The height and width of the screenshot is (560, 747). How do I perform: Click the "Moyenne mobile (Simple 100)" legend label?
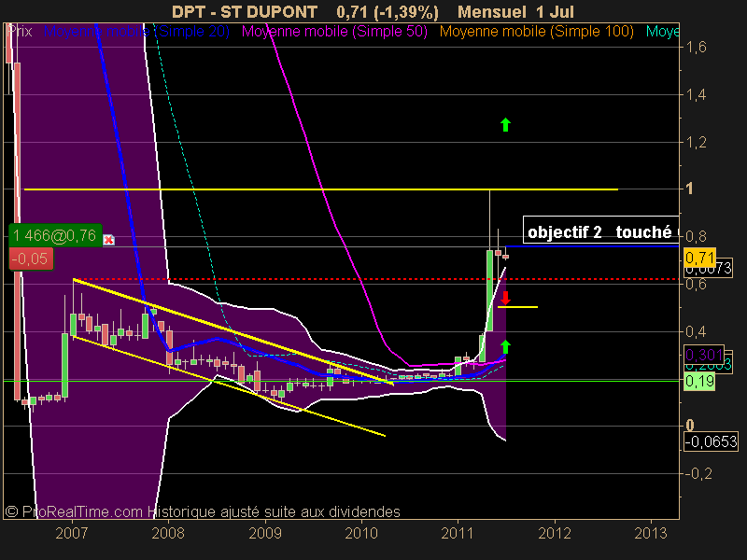pyautogui.click(x=536, y=32)
